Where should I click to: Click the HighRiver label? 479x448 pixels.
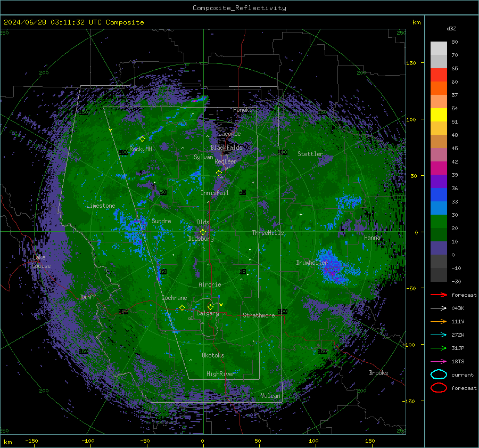click(x=220, y=374)
